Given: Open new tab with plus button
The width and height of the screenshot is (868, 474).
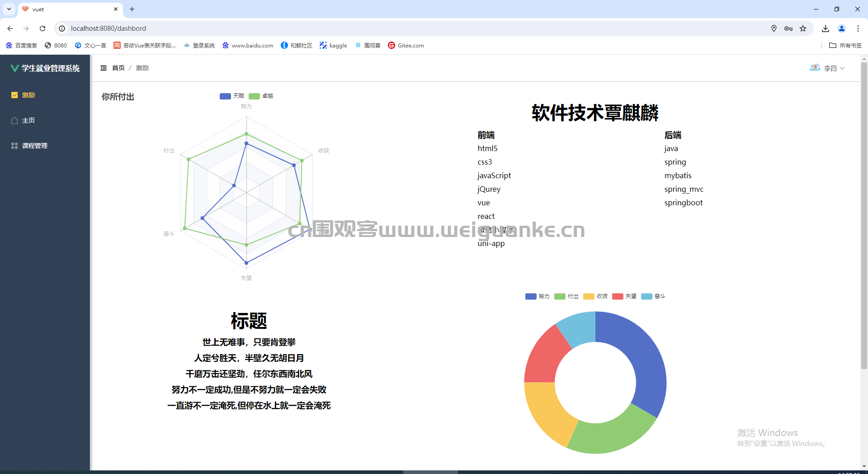Looking at the screenshot, I should [x=132, y=9].
